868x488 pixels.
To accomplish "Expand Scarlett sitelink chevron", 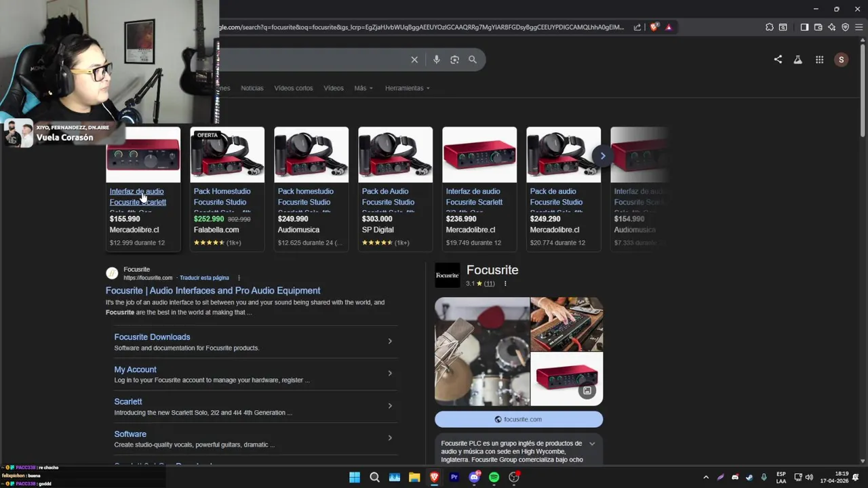I will (390, 406).
